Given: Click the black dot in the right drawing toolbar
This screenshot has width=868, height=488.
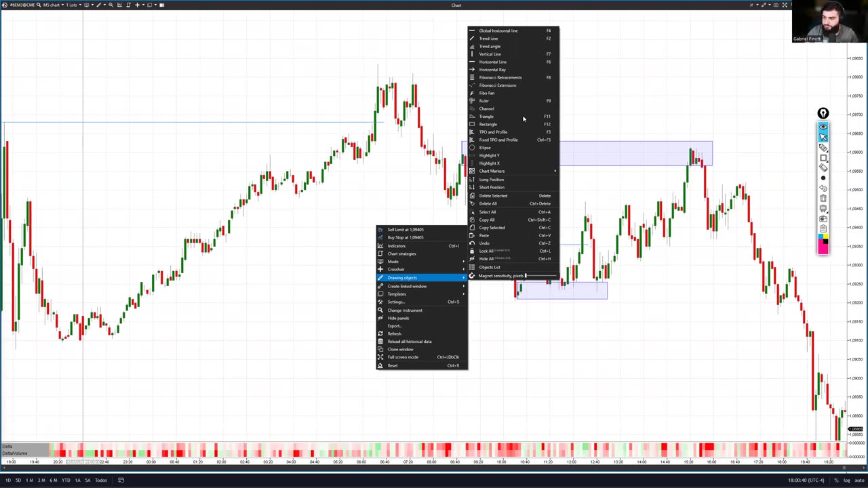Looking at the screenshot, I should pos(823,178).
